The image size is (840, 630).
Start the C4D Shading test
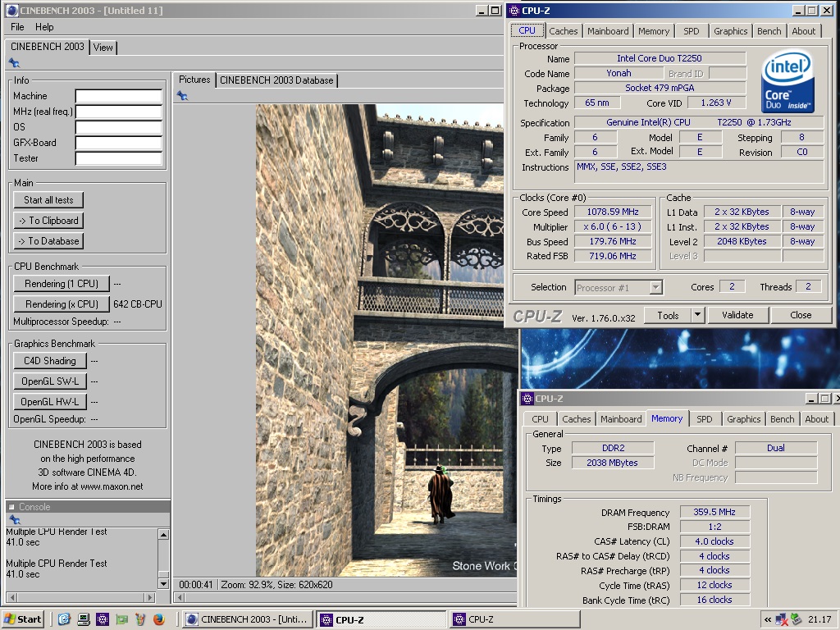point(50,361)
